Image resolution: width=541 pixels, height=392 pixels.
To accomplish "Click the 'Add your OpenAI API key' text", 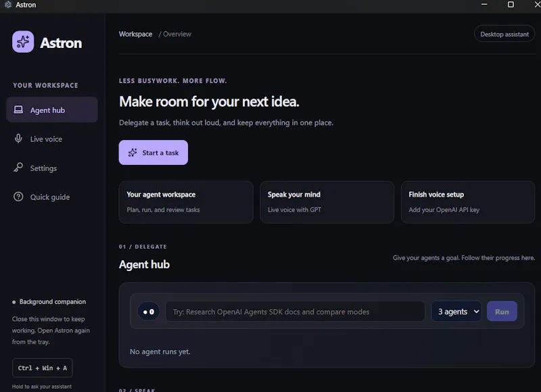I will [x=444, y=210].
